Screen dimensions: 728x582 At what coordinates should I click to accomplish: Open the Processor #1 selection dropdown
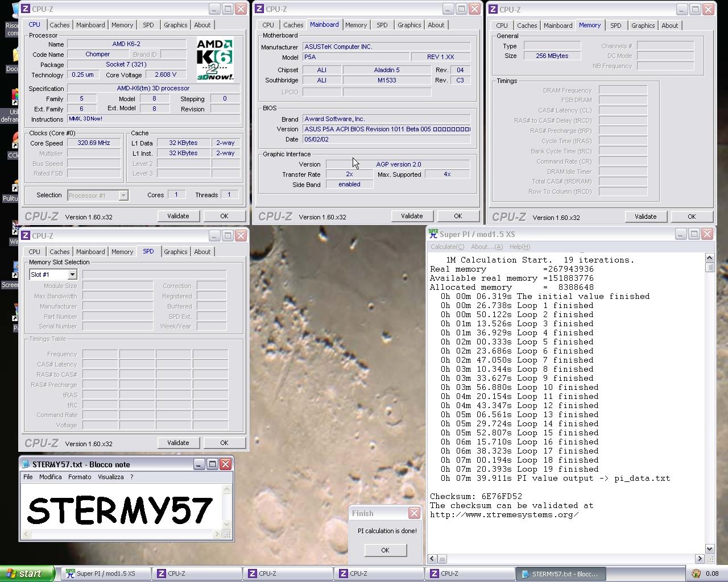click(123, 196)
